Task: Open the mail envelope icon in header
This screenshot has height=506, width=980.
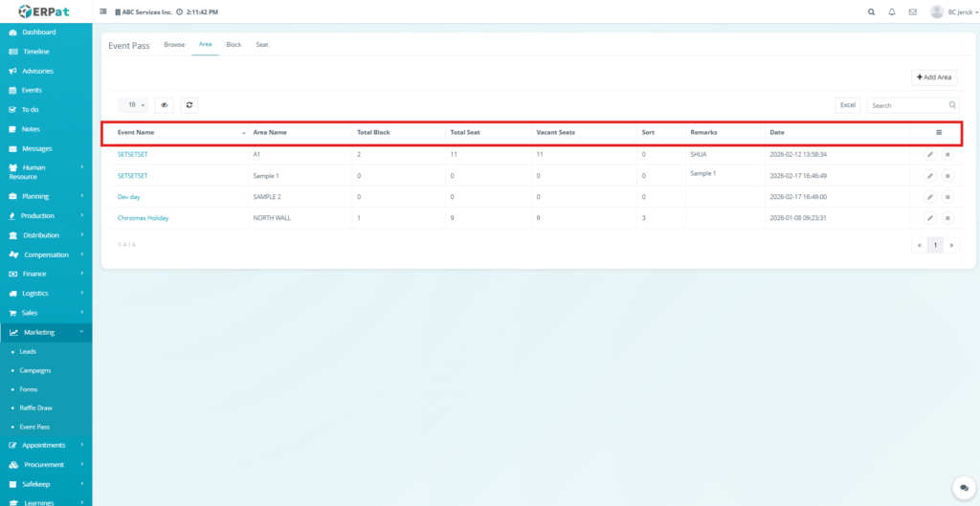Action: (x=913, y=12)
